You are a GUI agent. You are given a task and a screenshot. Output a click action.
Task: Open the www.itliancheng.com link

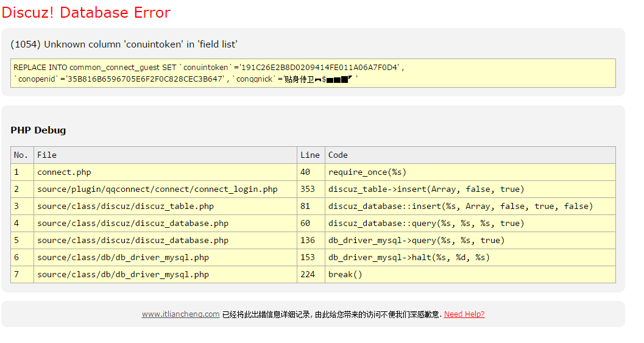click(180, 314)
